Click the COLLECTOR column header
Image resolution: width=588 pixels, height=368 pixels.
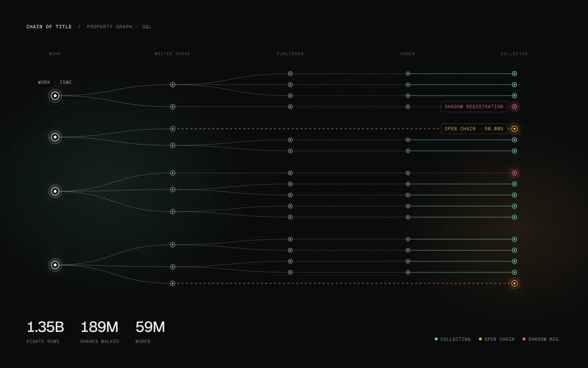click(514, 54)
